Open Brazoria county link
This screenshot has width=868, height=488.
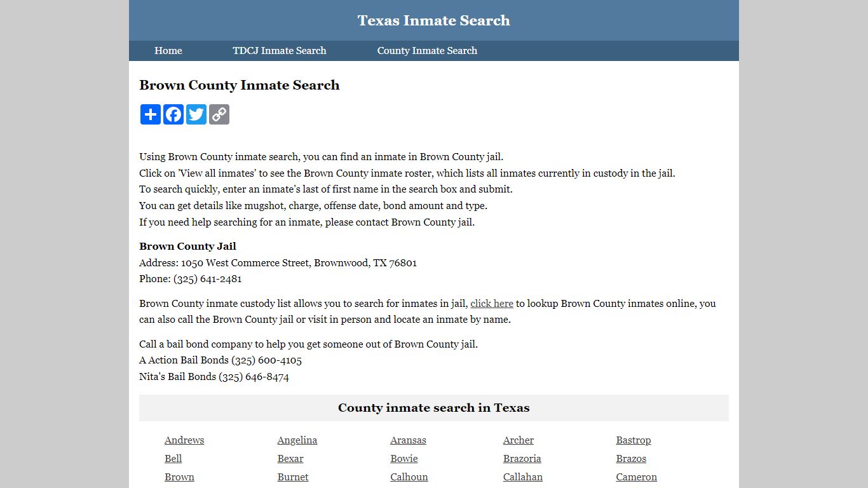pos(522,459)
